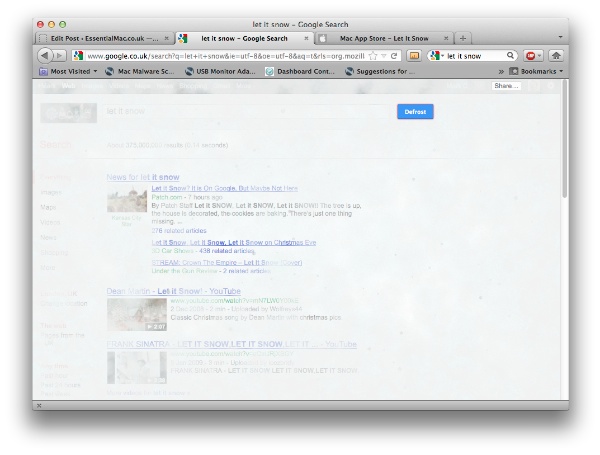Open search engine selector dropdown
Image resolution: width=600 pixels, height=455 pixels.
pos(437,56)
